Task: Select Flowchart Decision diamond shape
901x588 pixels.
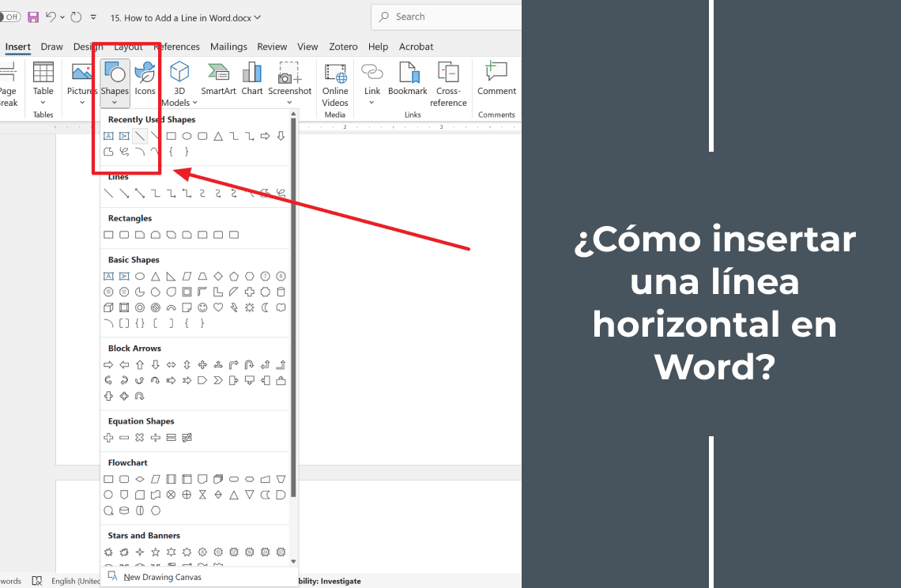Action: tap(140, 480)
